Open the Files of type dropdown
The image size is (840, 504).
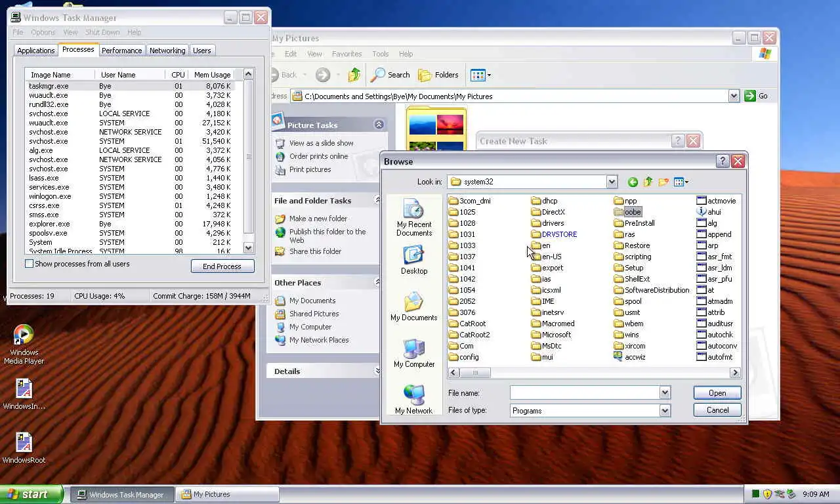(665, 411)
